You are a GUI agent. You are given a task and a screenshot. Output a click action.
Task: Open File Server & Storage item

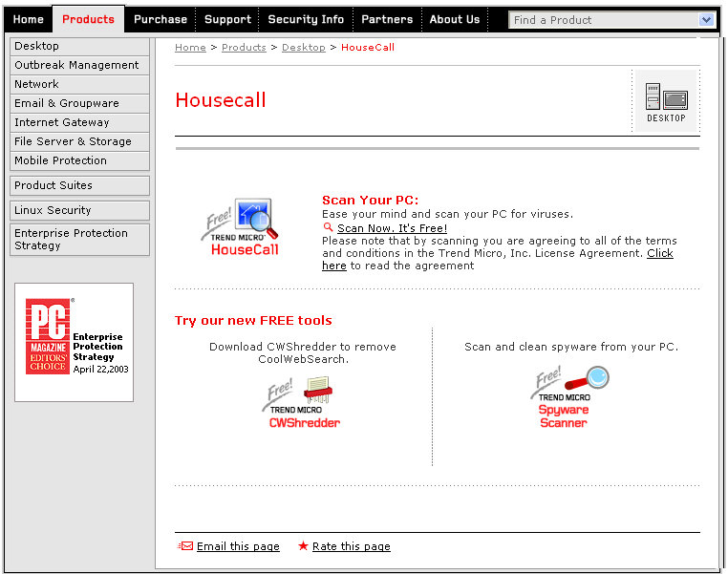(x=79, y=141)
